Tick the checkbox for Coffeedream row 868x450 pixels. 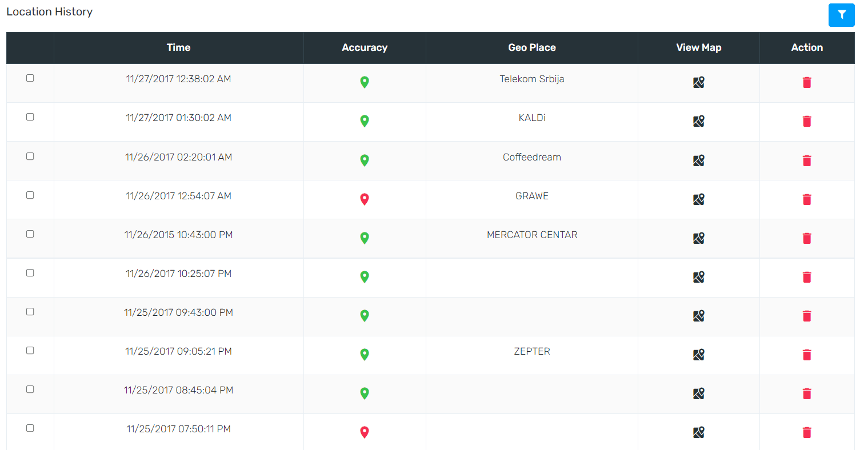point(30,156)
